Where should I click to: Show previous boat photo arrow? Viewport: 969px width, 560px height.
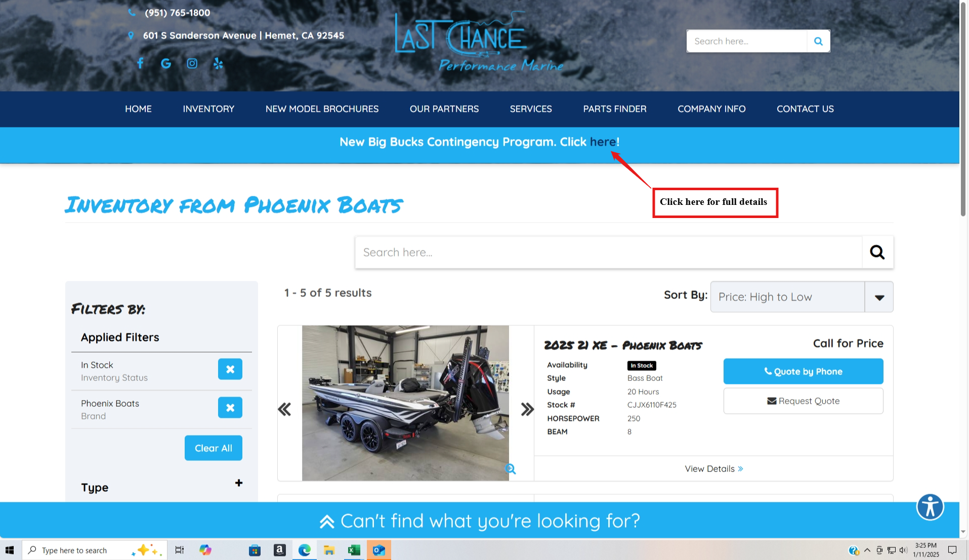pyautogui.click(x=284, y=409)
